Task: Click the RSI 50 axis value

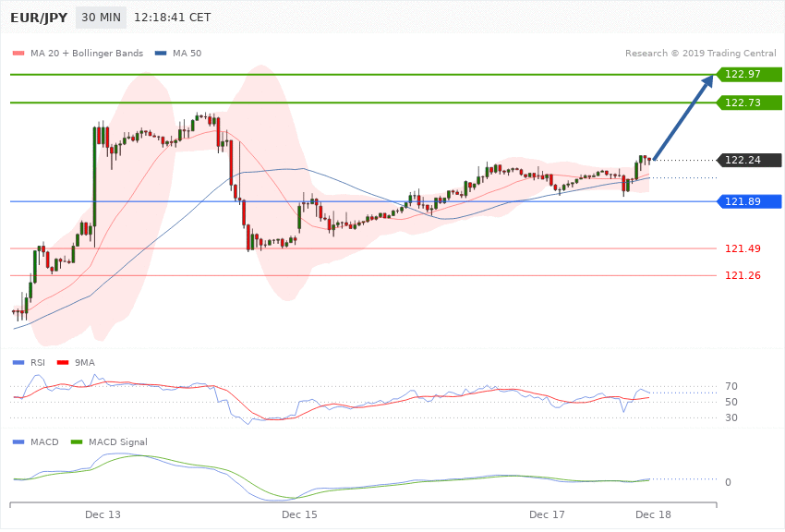Action: tap(731, 402)
